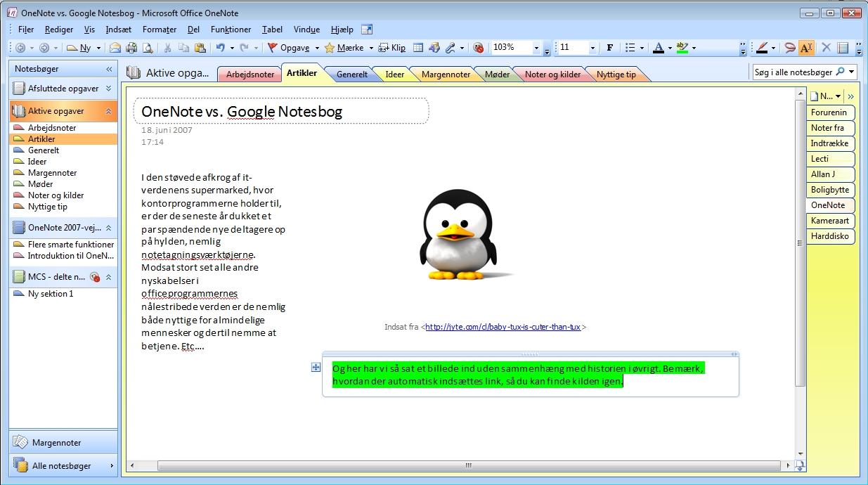The height and width of the screenshot is (485, 868).
Task: Click the Print icon in the toolbar
Action: click(x=131, y=48)
